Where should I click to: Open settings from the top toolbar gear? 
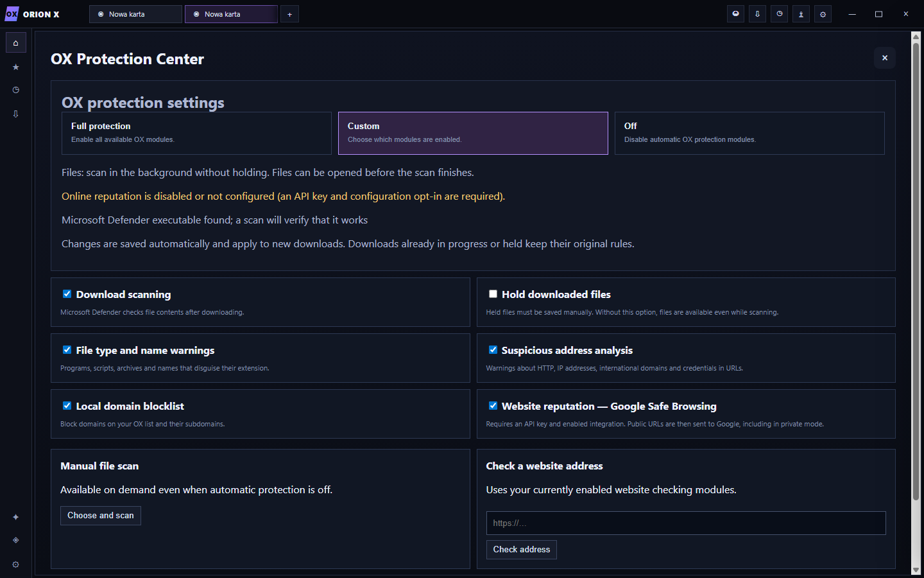tap(823, 14)
